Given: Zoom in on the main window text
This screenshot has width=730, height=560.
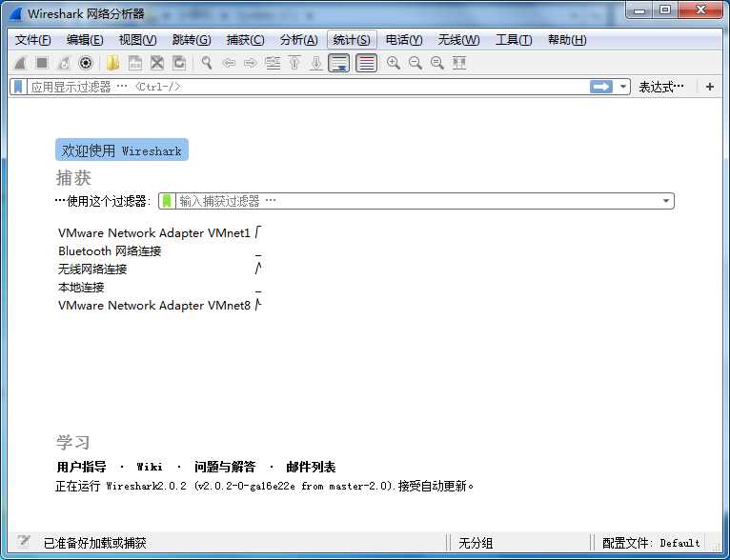Looking at the screenshot, I should pyautogui.click(x=394, y=63).
